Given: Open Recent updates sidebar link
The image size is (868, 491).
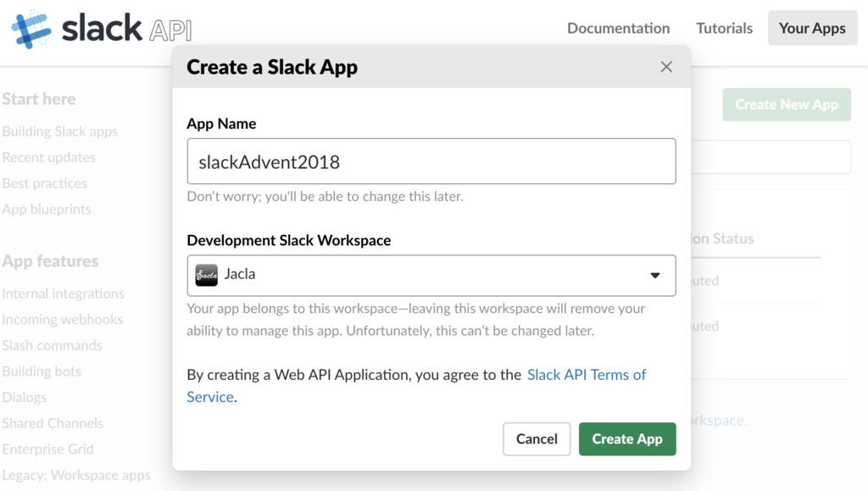Looking at the screenshot, I should (x=48, y=158).
